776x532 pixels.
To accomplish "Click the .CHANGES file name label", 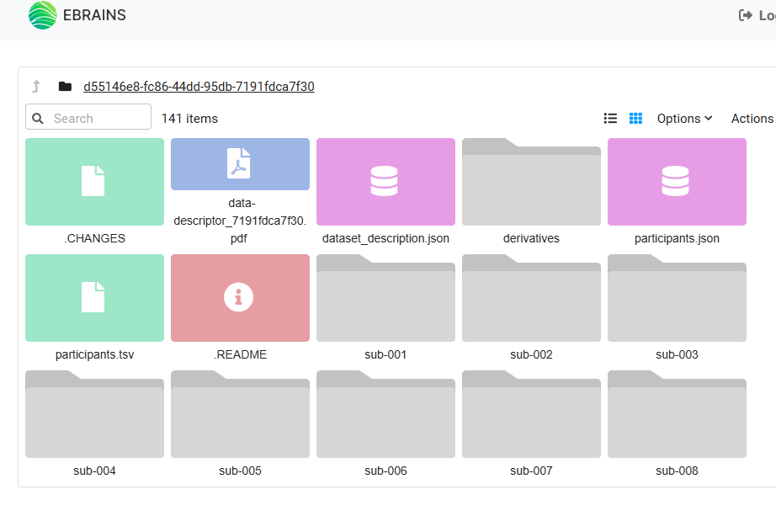I will point(94,238).
